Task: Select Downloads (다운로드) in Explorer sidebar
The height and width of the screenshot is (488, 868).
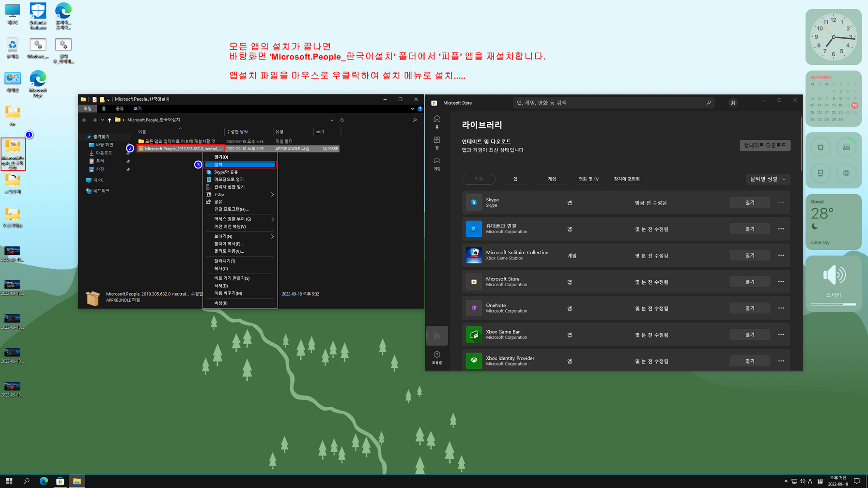Action: pos(104,153)
